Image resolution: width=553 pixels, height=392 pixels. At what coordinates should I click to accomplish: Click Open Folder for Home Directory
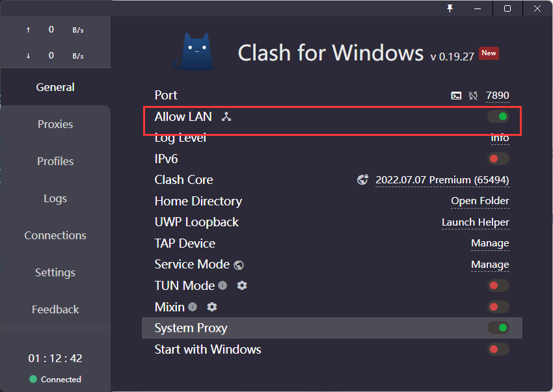480,201
